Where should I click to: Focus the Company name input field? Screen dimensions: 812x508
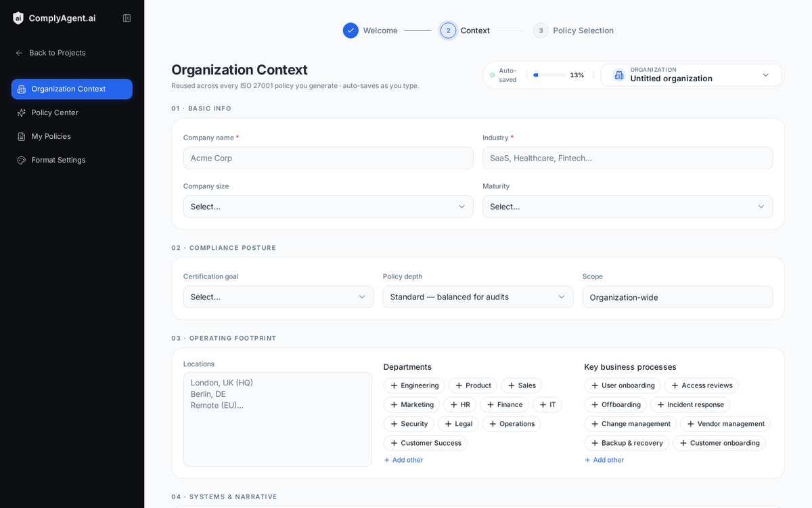(328, 158)
